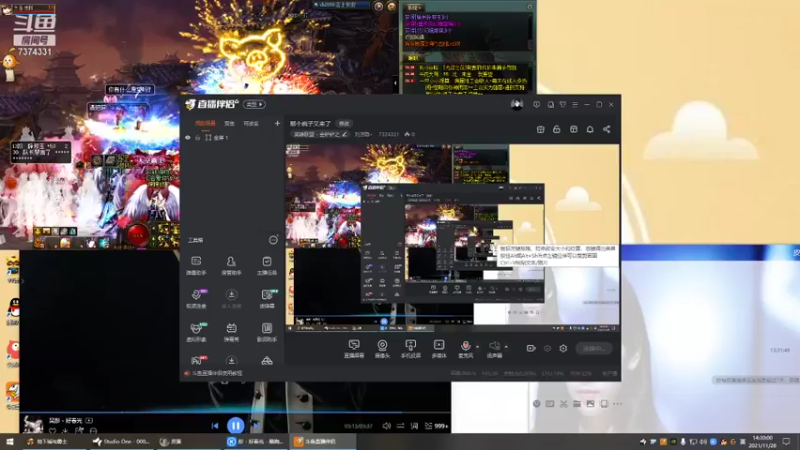Toggle desktop lyrics in music player
This screenshot has width=800, height=450.
click(x=414, y=426)
